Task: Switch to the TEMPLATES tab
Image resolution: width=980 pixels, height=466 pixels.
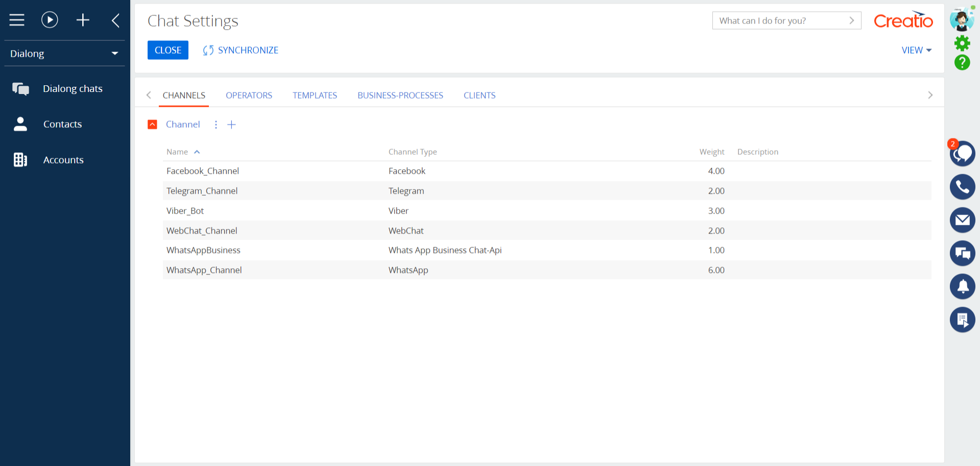Action: pos(315,96)
